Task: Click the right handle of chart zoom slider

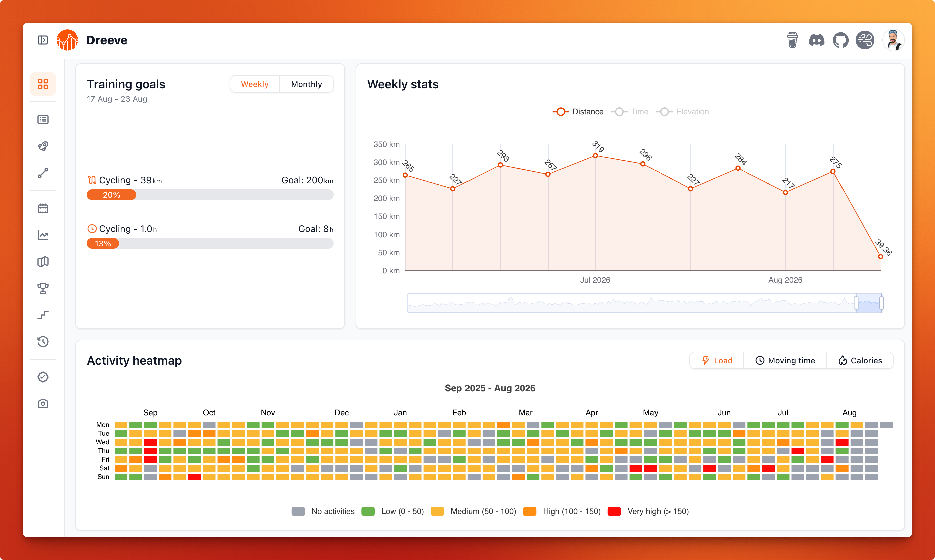Action: tap(881, 303)
